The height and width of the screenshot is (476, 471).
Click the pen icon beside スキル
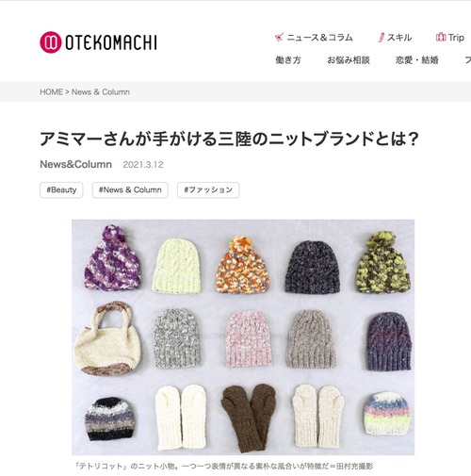tap(381, 38)
